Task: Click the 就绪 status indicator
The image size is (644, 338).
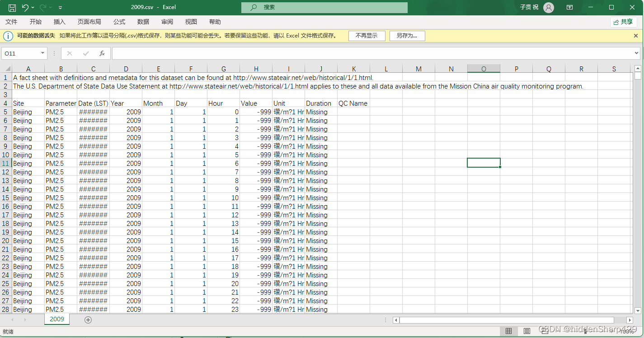Action: pos(8,332)
